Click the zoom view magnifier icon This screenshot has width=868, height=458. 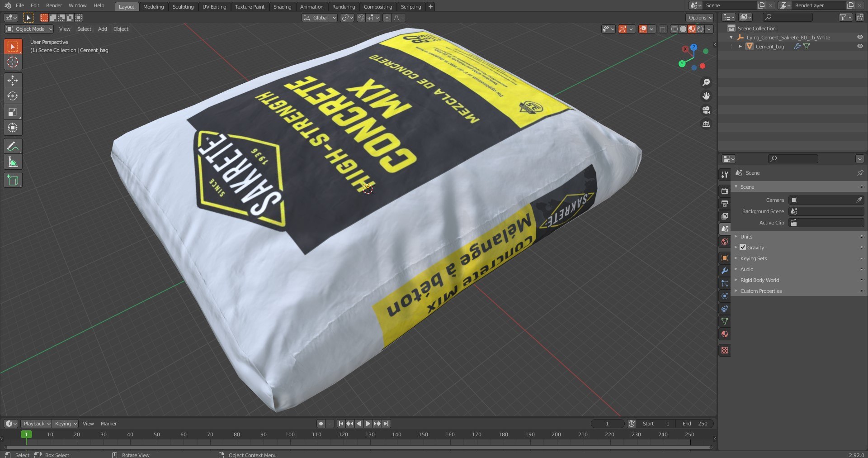[x=706, y=82]
